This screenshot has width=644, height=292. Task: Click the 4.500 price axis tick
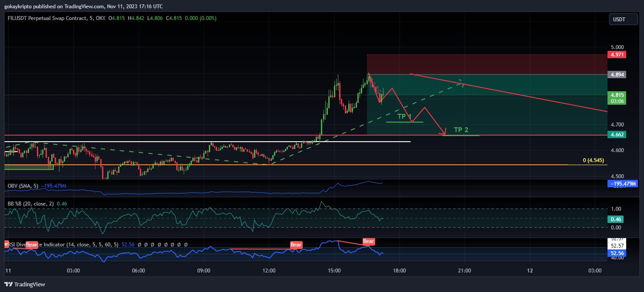pyautogui.click(x=617, y=176)
